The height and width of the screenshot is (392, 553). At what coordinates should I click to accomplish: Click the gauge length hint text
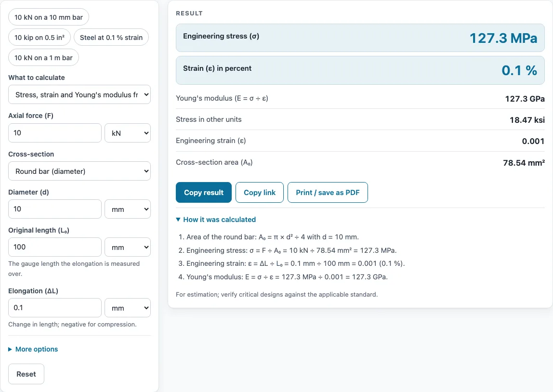74,269
